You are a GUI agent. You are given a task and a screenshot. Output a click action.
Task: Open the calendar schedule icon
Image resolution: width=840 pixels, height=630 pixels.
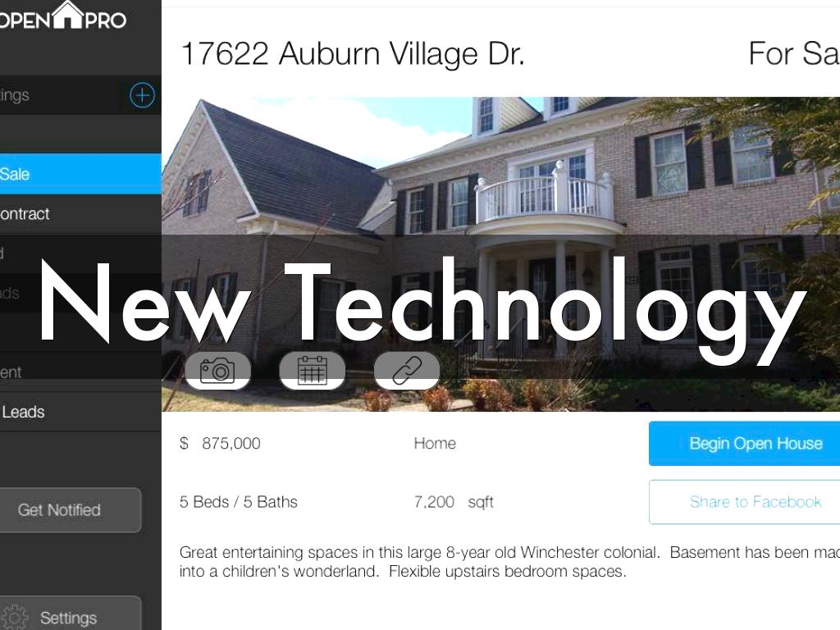[x=313, y=370]
